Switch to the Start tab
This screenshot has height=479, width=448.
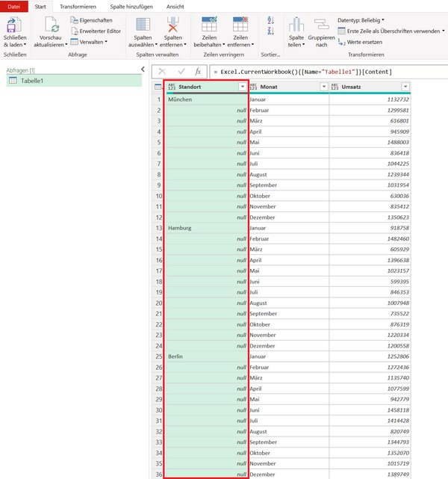(x=40, y=7)
